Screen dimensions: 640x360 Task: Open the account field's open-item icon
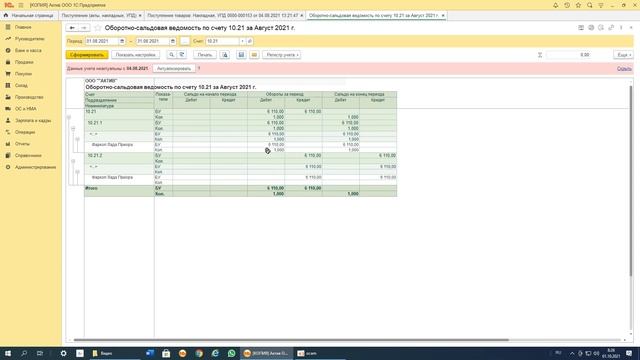(x=249, y=41)
